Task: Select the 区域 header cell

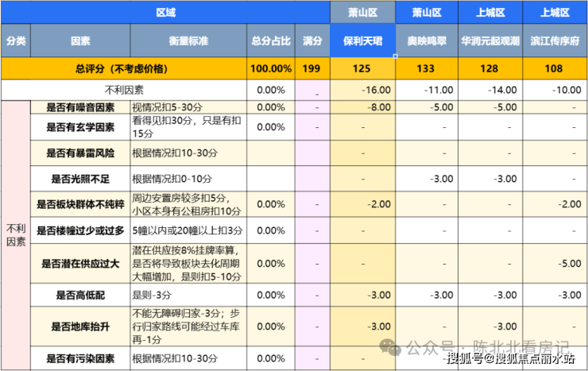Action: 165,13
